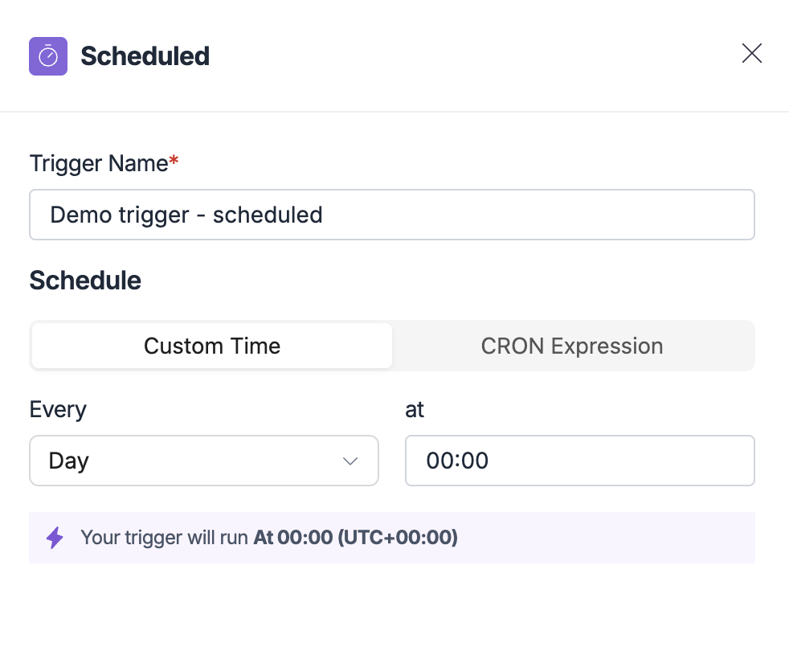Select Day in the frequency combo box
The width and height of the screenshot is (789, 672).
coord(203,461)
